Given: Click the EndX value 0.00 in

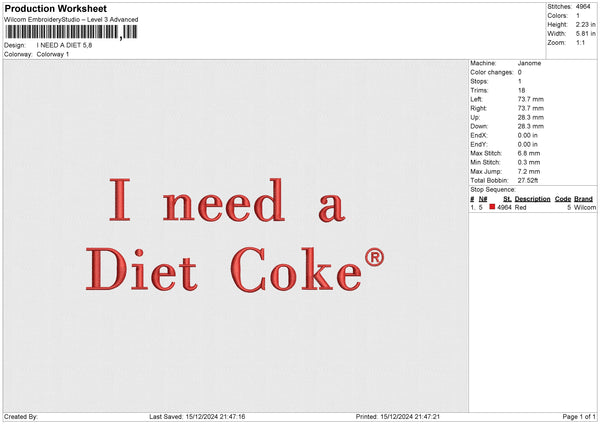Looking at the screenshot, I should pos(528,135).
